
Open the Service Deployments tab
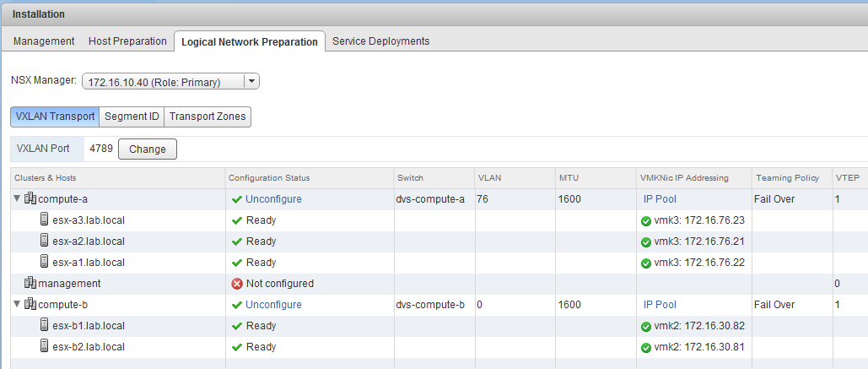pyautogui.click(x=380, y=41)
